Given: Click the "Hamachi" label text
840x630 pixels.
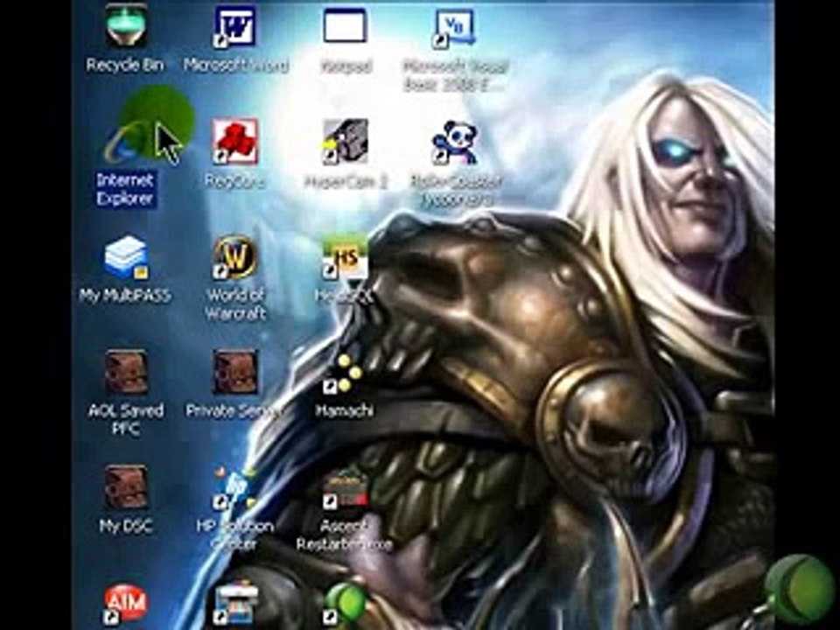Looking at the screenshot, I should coord(344,410).
